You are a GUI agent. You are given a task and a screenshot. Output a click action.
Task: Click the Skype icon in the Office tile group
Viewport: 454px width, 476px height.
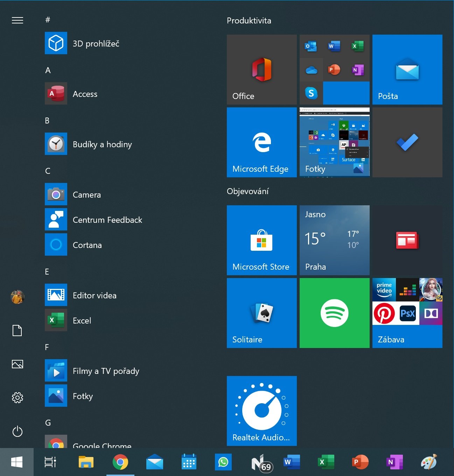(311, 93)
